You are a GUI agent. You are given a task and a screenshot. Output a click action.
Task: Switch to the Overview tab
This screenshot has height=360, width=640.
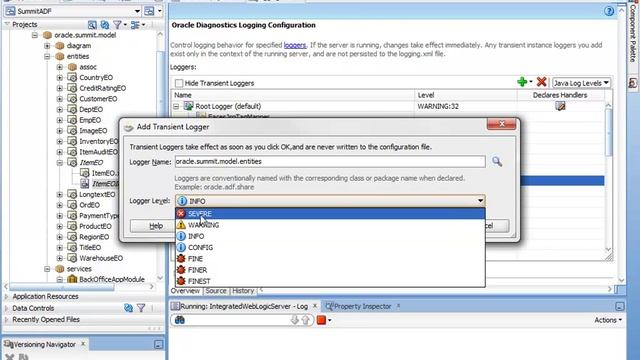tap(185, 291)
